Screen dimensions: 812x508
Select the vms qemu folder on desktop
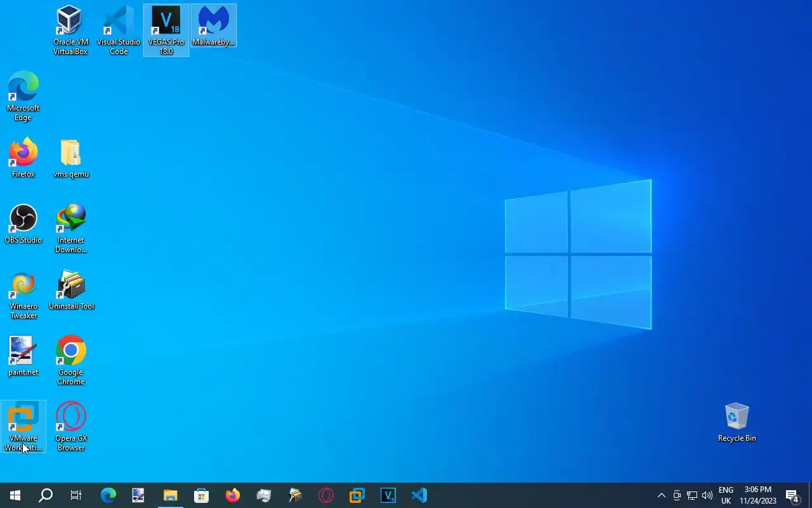click(71, 157)
